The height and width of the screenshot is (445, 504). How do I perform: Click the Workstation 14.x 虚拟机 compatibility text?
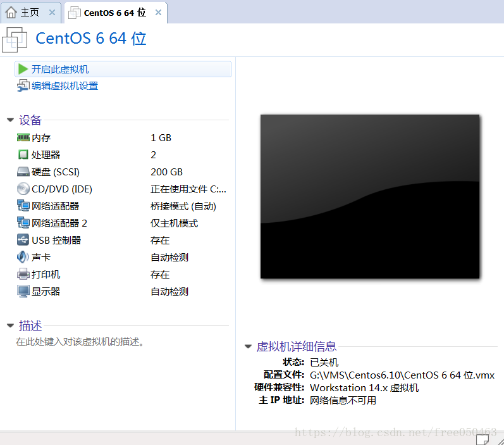coord(364,388)
